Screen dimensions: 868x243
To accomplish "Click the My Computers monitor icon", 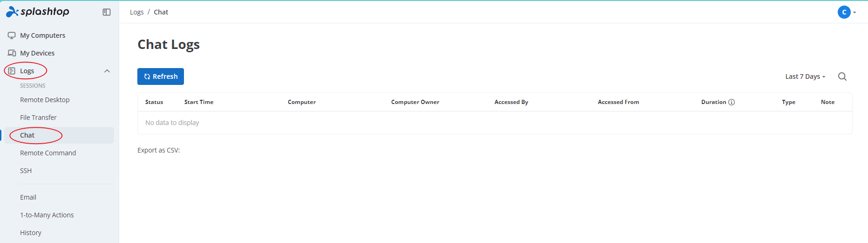I will click(x=12, y=35).
